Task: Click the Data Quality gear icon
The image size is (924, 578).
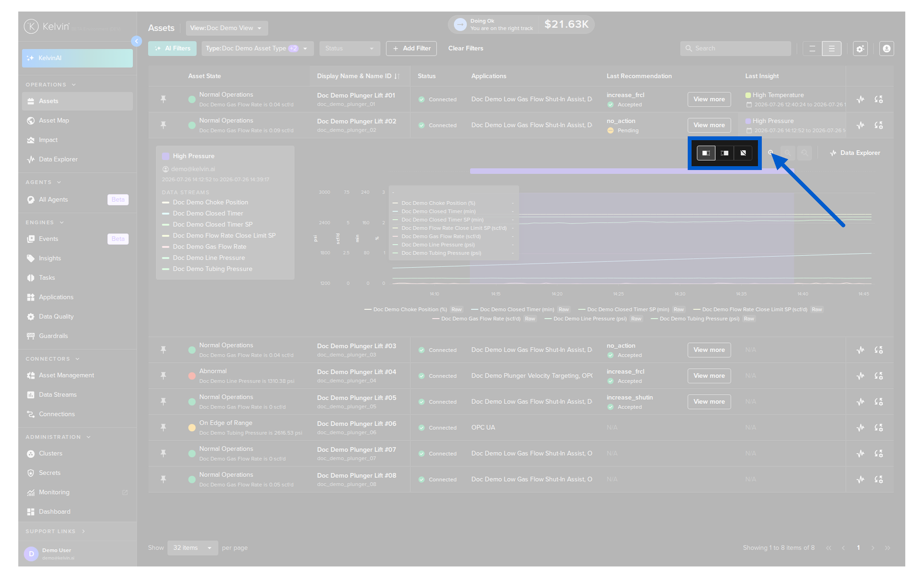Action: (x=31, y=316)
